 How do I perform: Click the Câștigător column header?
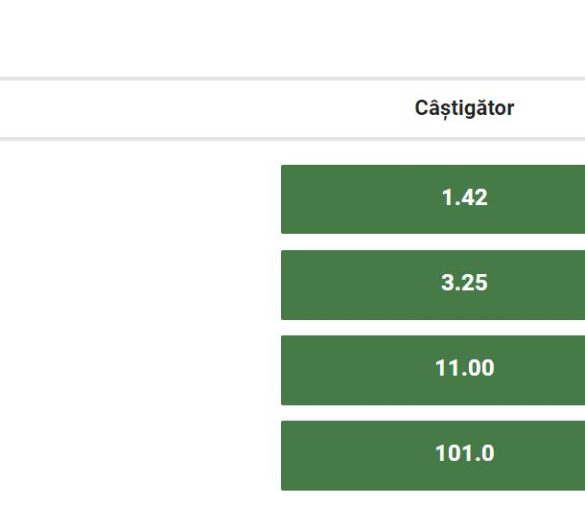click(464, 109)
